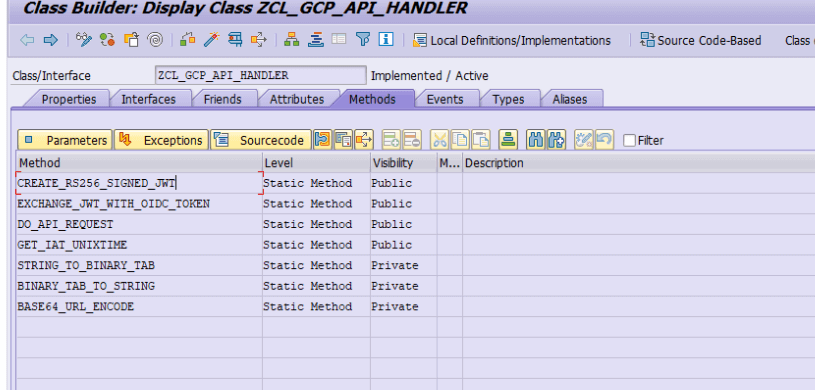Click the Visibility column header

click(x=404, y=163)
